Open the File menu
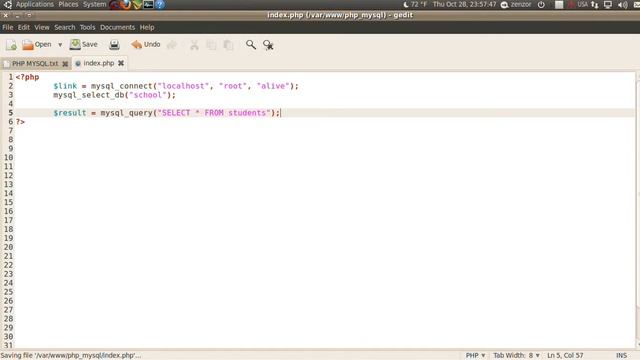Screen dimensions: 640x360 tap(8, 27)
